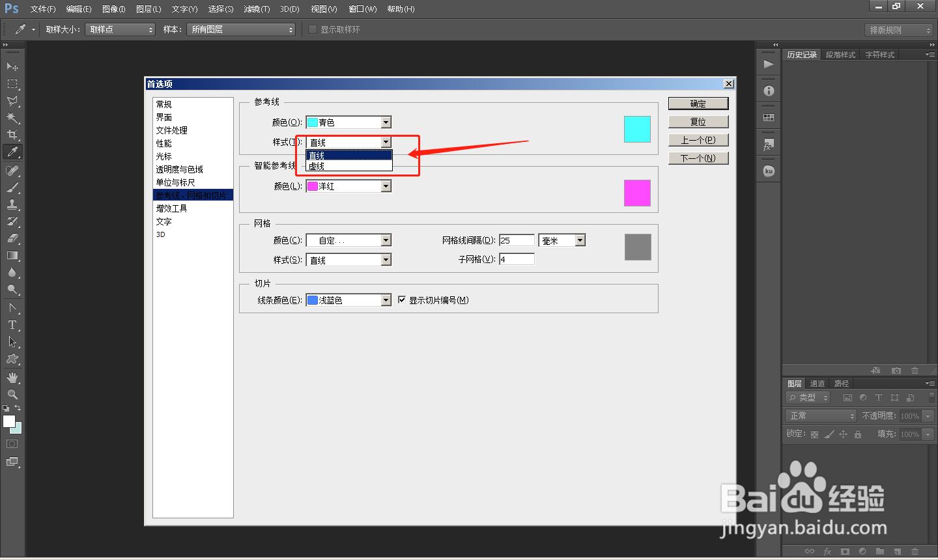
Task: Toggle 显示切片编号 checkbox
Action: click(402, 300)
